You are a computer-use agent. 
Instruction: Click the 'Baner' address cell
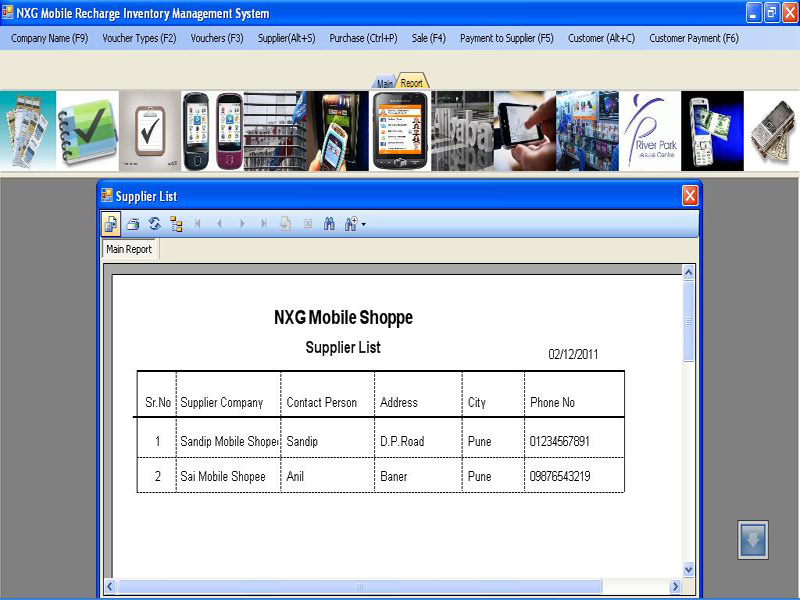pos(393,477)
